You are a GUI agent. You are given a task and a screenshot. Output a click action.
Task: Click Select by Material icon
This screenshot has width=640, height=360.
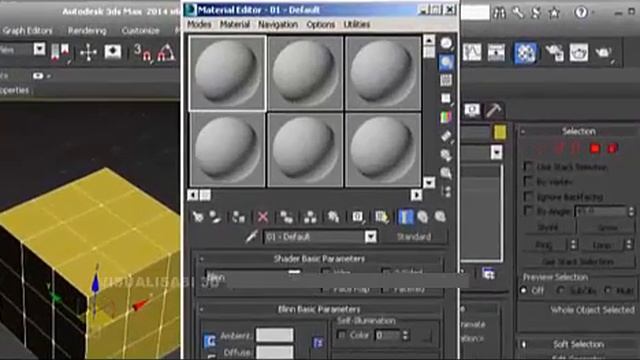(447, 173)
